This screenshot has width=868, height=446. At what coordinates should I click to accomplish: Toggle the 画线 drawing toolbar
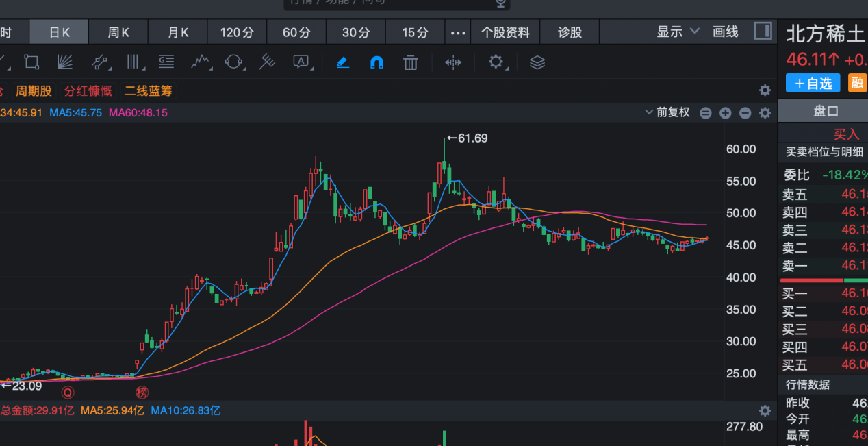(726, 32)
